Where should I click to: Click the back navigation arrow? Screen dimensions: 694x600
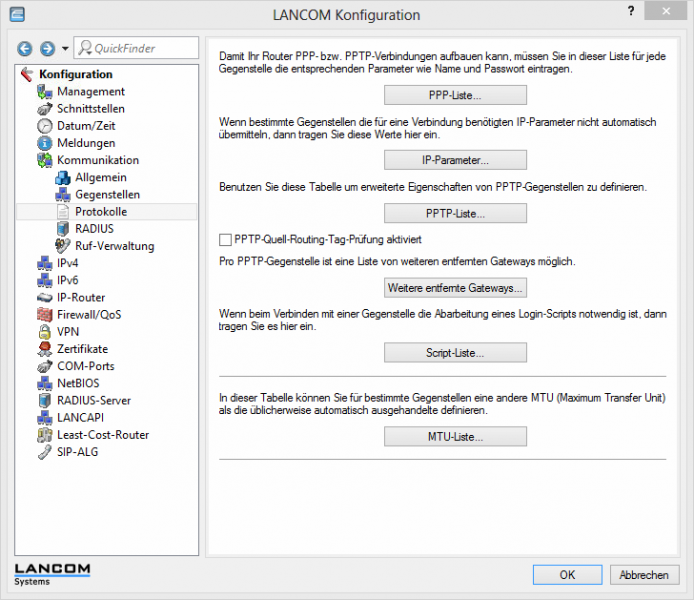tap(25, 48)
